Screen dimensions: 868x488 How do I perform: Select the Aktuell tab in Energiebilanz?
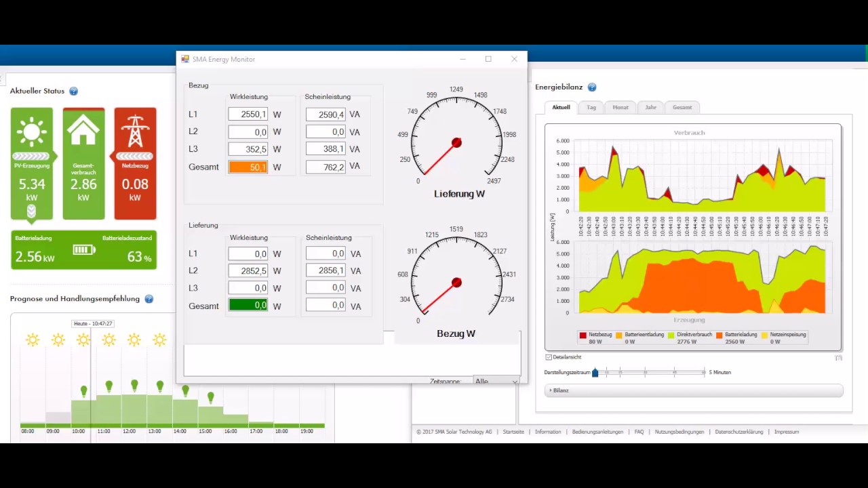[561, 107]
